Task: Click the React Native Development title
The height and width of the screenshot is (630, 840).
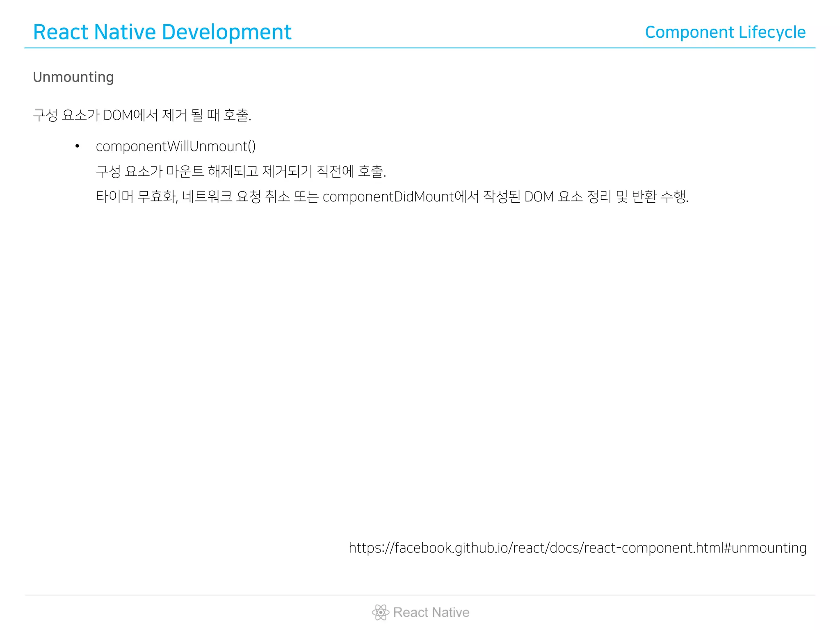Action: click(x=162, y=32)
